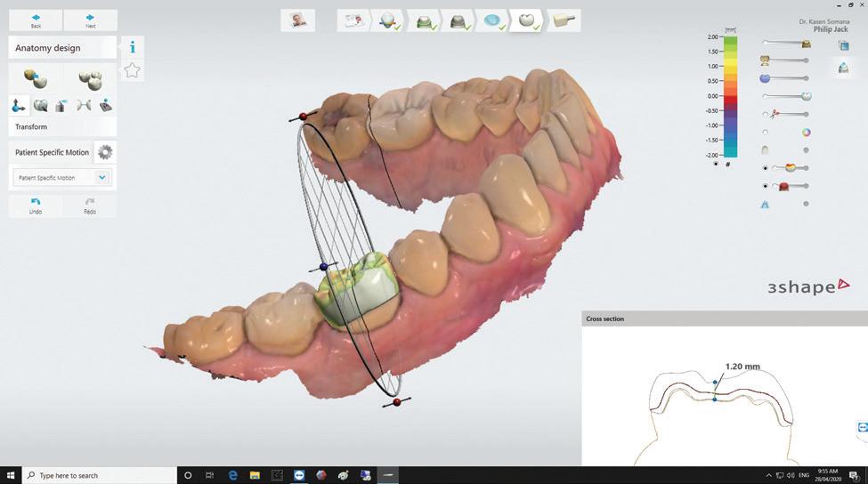
Task: Open the patient photo workflow step
Action: click(x=298, y=21)
